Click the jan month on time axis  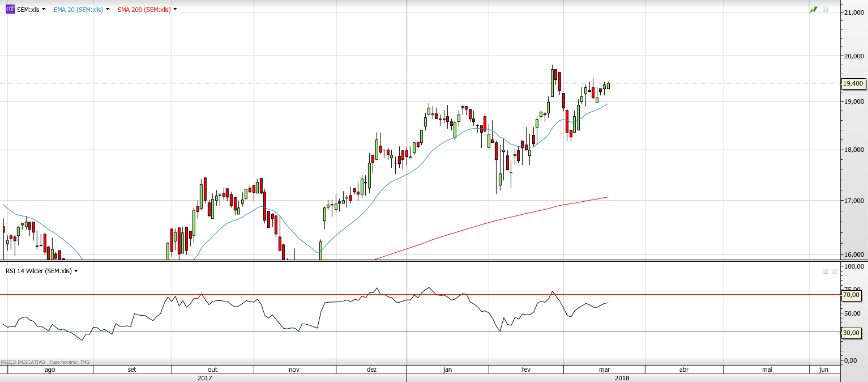click(447, 370)
